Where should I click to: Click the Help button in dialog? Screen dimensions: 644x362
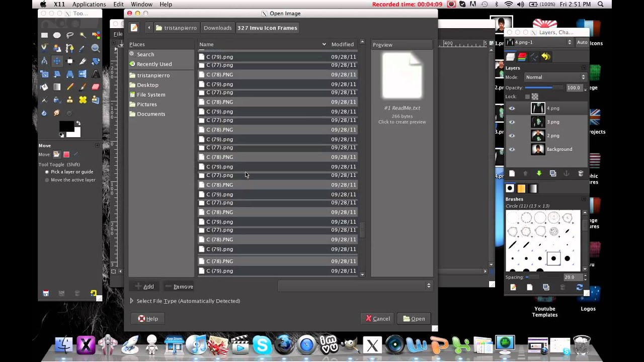click(148, 319)
